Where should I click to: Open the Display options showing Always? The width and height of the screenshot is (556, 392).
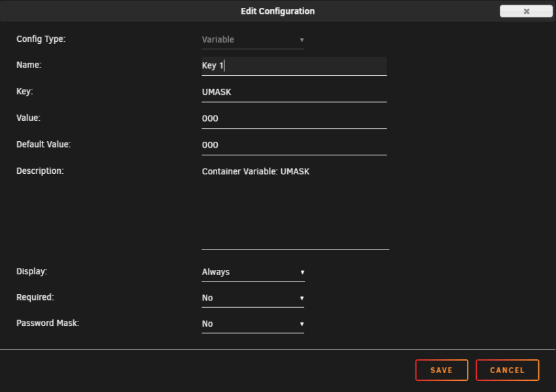click(252, 272)
